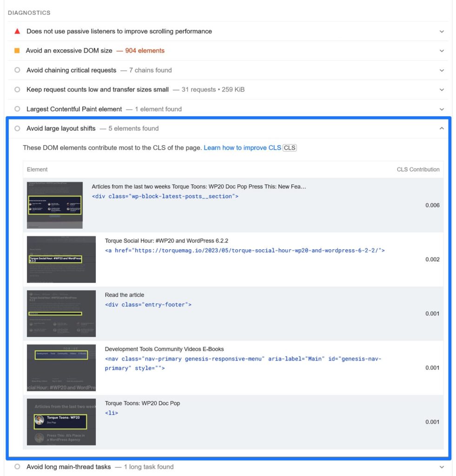Click the Torque Toons WP20 thumbnail
The image size is (456, 476).
pyautogui.click(x=61, y=422)
